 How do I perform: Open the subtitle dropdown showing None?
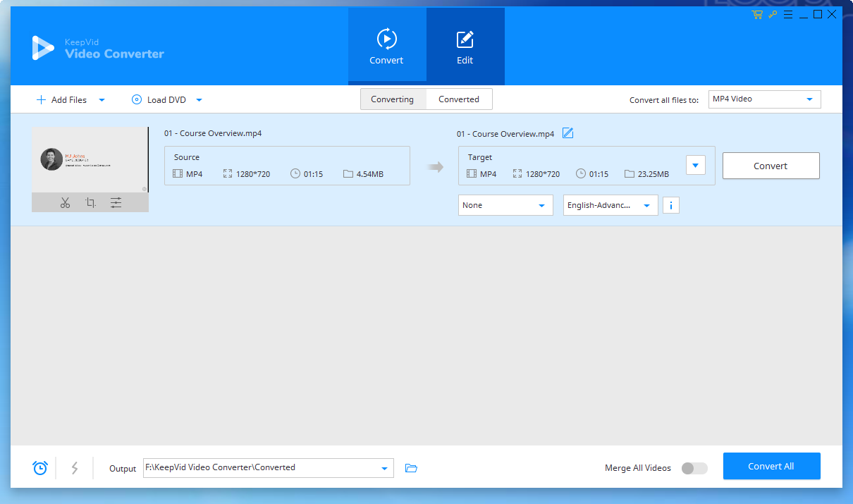click(x=505, y=205)
